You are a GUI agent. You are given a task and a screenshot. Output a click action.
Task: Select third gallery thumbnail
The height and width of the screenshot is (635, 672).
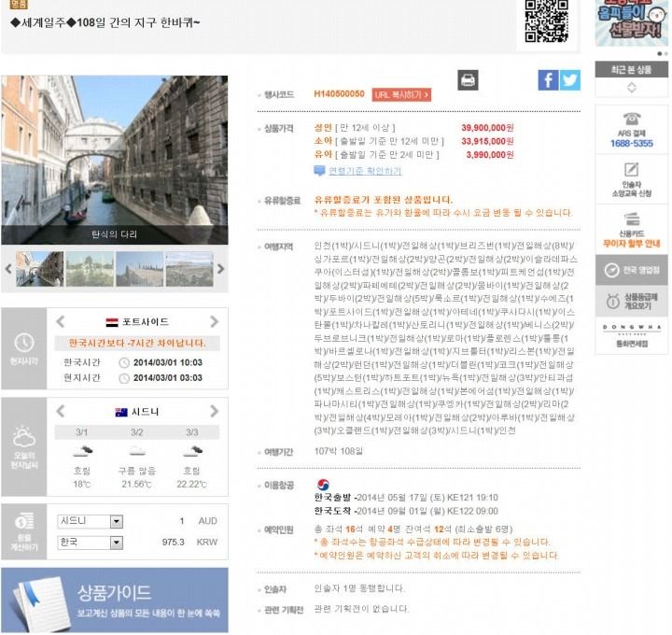pos(140,269)
